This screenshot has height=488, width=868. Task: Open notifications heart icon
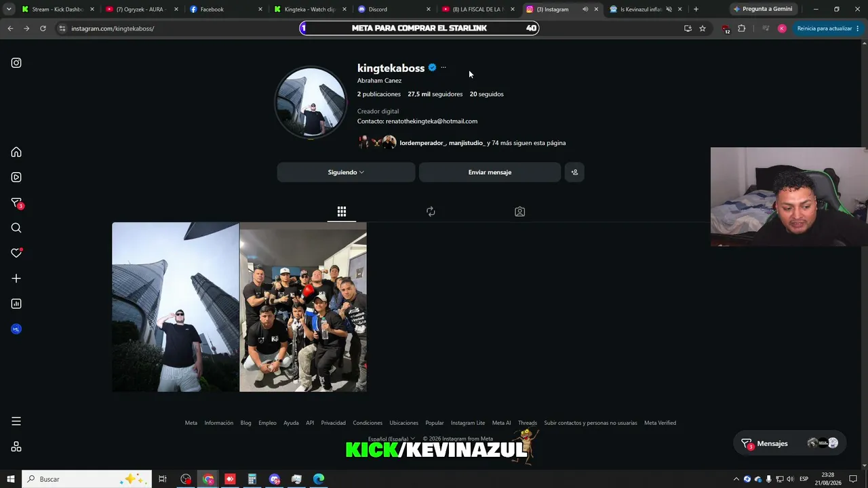(16, 253)
